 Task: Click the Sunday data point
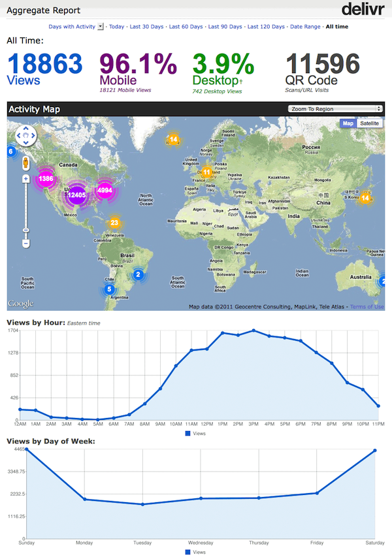(26, 449)
